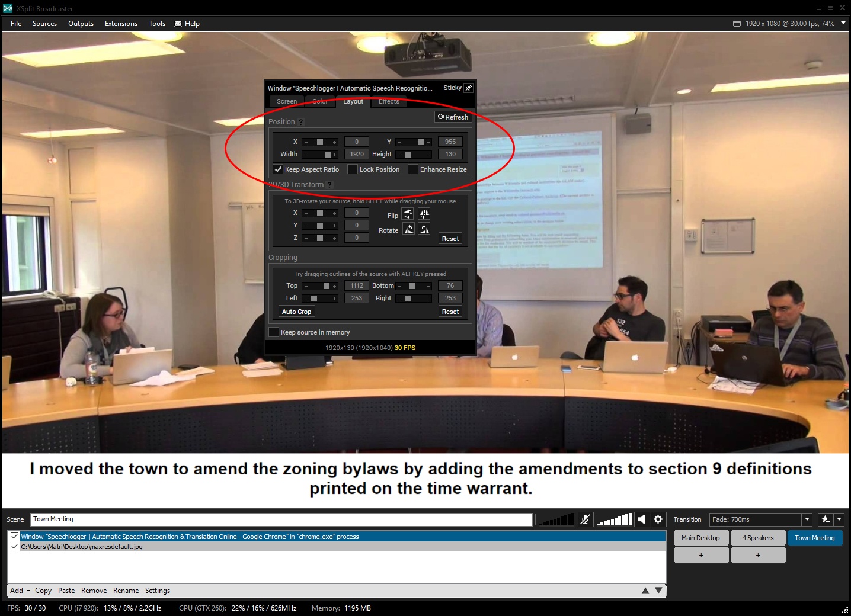Viewport: 851px width, 616px height.
Task: Click Remove in source toolbar
Action: 94,591
